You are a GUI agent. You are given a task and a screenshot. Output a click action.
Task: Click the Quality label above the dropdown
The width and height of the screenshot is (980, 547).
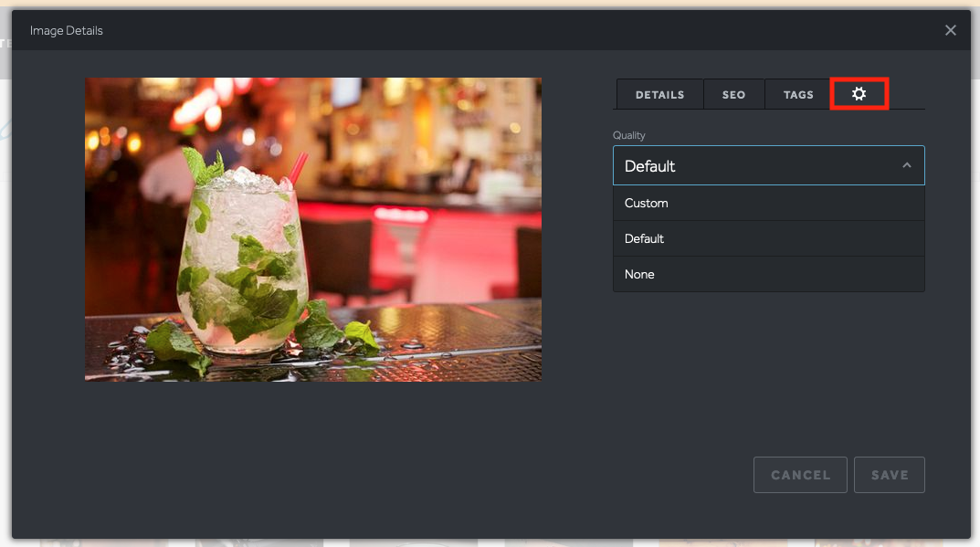click(x=627, y=135)
